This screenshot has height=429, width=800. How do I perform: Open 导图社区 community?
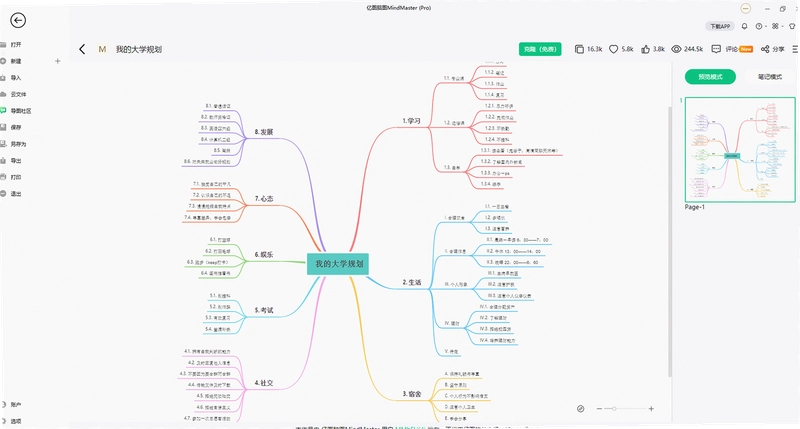click(x=20, y=111)
